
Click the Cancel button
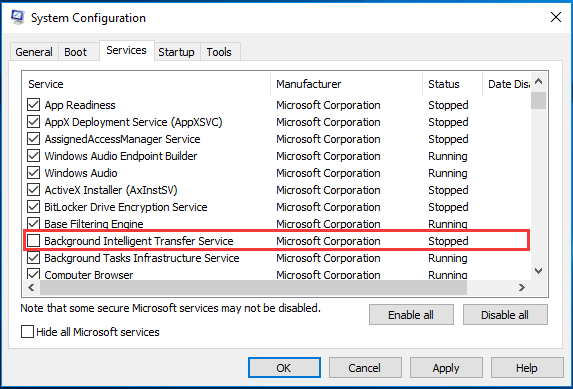pos(365,367)
